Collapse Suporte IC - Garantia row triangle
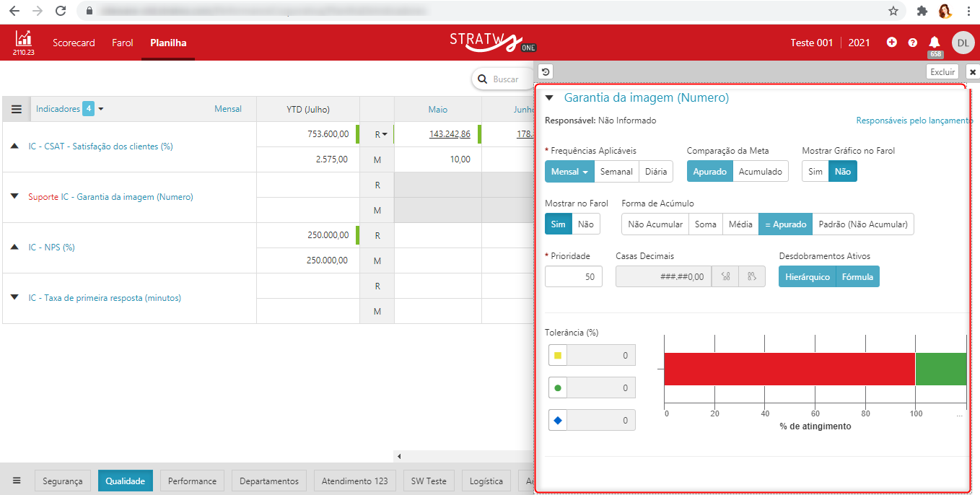Image resolution: width=980 pixels, height=495 pixels. pos(14,196)
